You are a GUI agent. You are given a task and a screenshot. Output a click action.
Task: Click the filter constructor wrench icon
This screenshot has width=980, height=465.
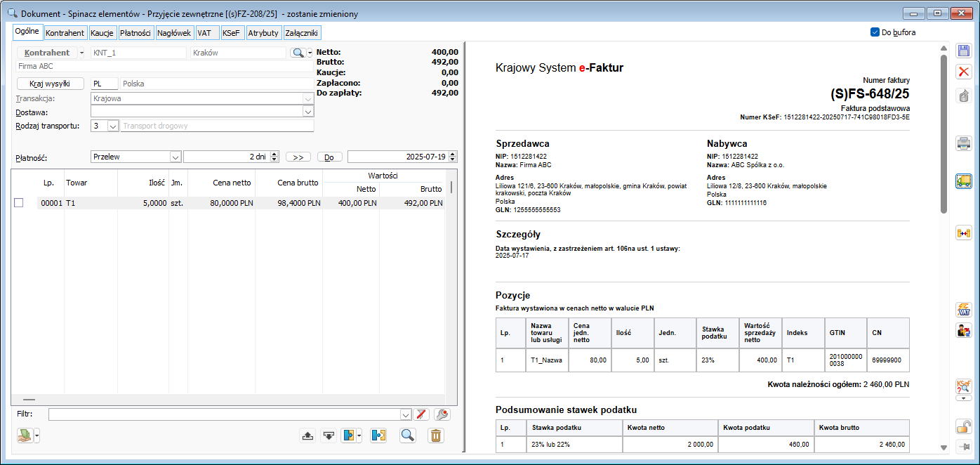coord(442,414)
